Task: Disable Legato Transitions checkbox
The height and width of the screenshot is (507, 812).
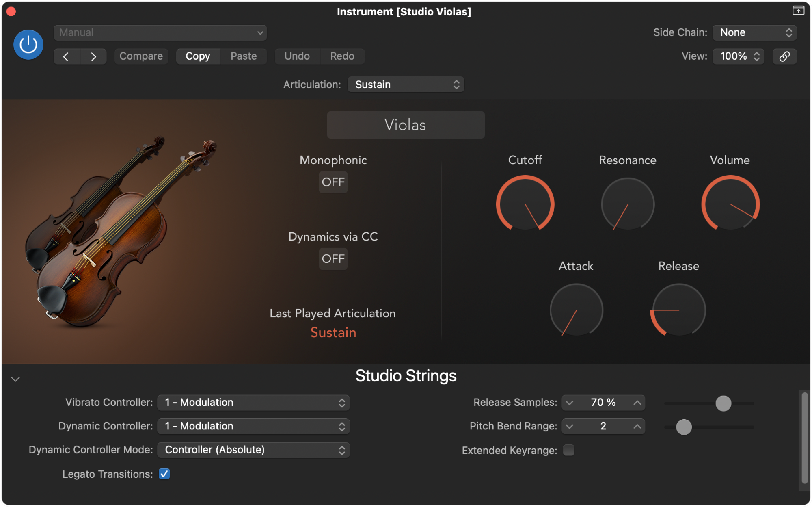Action: click(164, 474)
